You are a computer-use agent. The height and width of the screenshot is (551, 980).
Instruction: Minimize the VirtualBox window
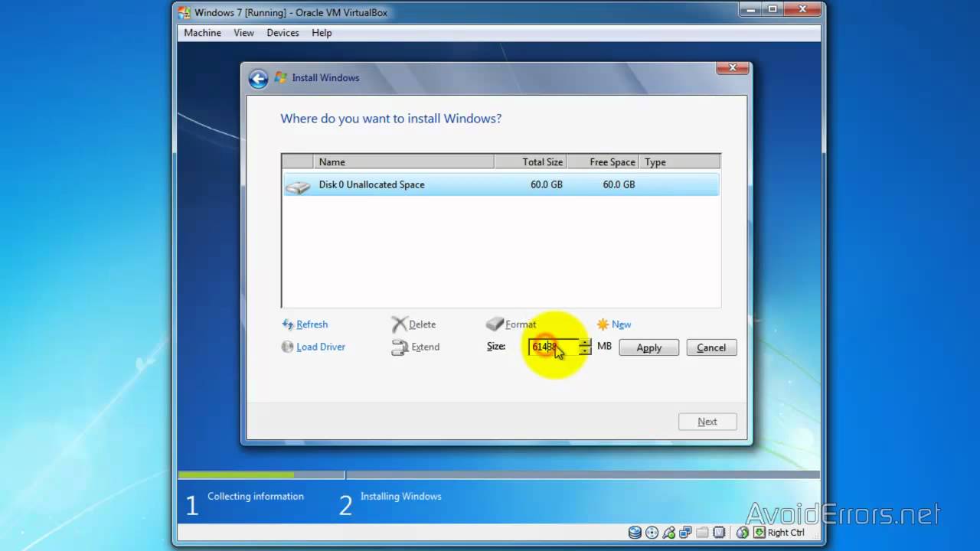point(750,10)
